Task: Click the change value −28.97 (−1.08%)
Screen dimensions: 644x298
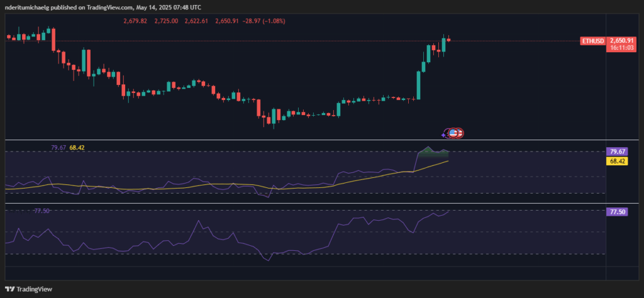Action: pyautogui.click(x=264, y=21)
